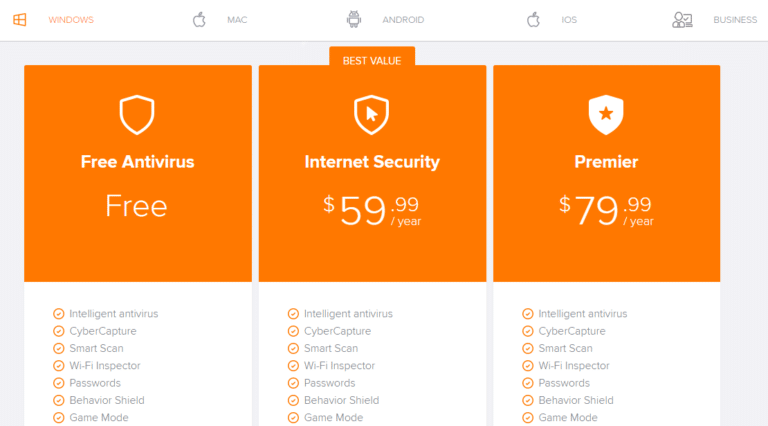
Task: Open the iOS tab
Action: click(569, 19)
